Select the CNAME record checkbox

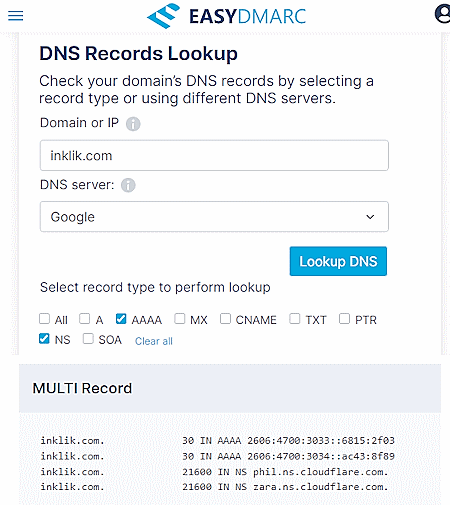click(225, 319)
